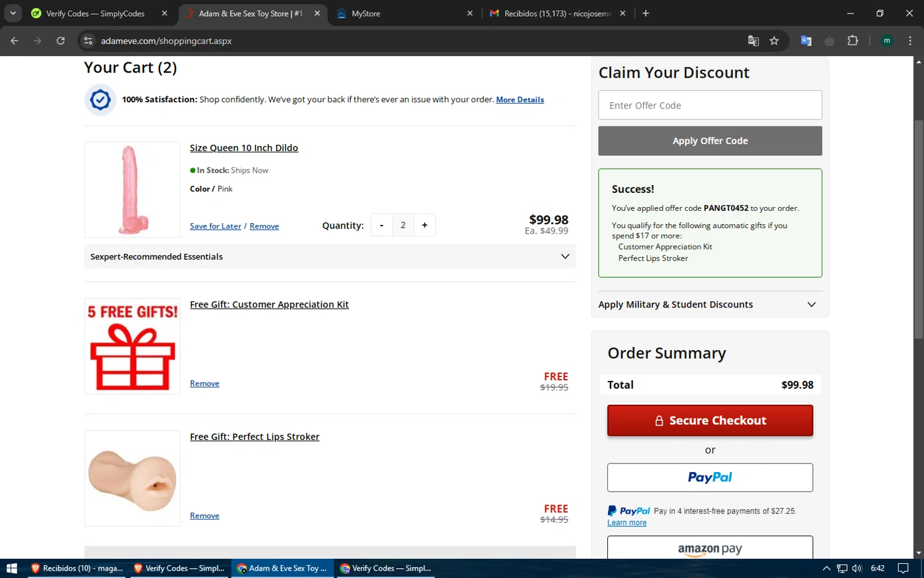The image size is (924, 578).
Task: Click the Secure Checkout button
Action: tap(710, 420)
